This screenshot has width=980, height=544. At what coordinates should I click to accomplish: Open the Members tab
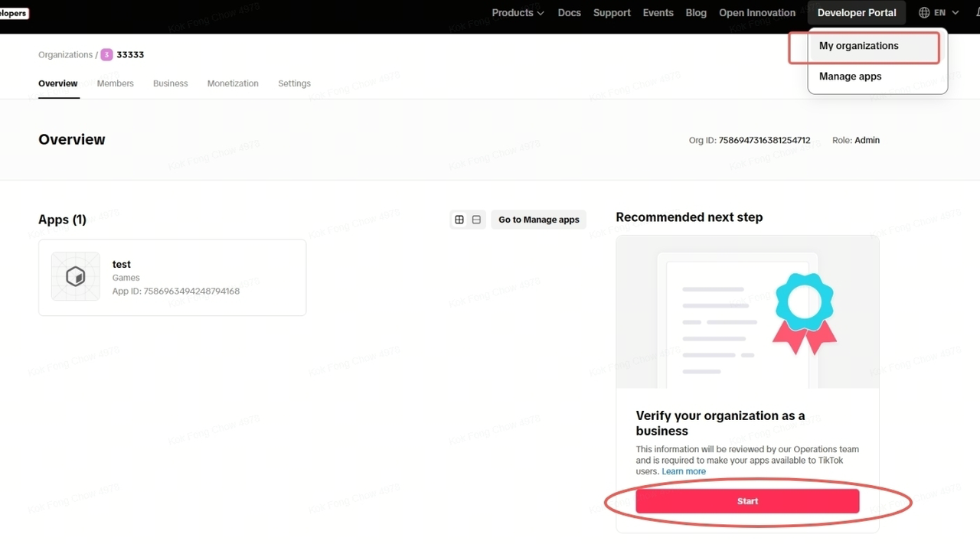coord(116,83)
